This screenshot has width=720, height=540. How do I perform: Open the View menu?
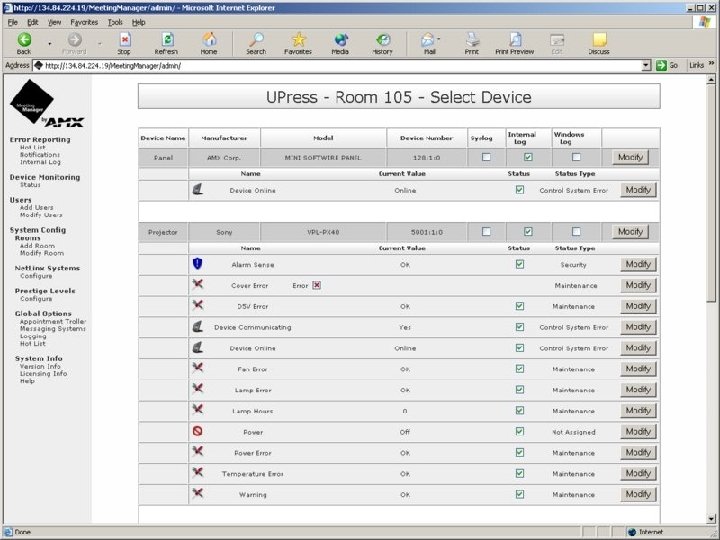55,22
